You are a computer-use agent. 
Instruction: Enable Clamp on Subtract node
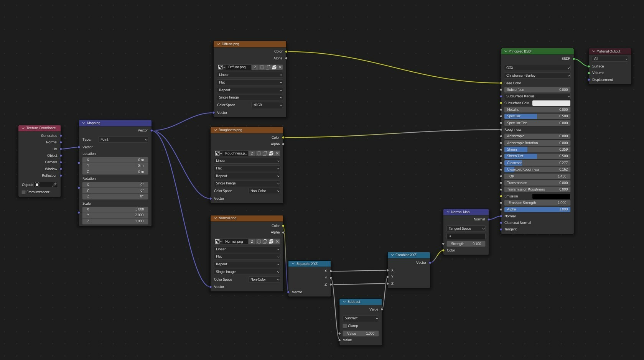coord(345,326)
